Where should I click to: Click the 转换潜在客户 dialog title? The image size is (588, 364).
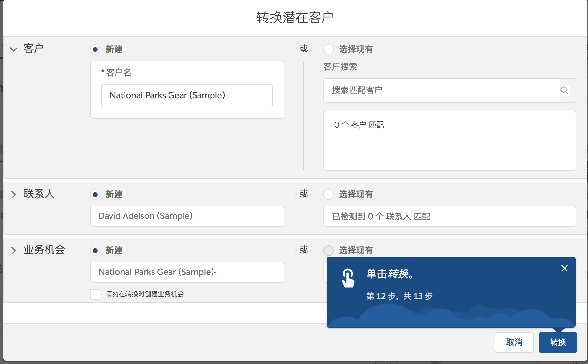click(x=295, y=18)
